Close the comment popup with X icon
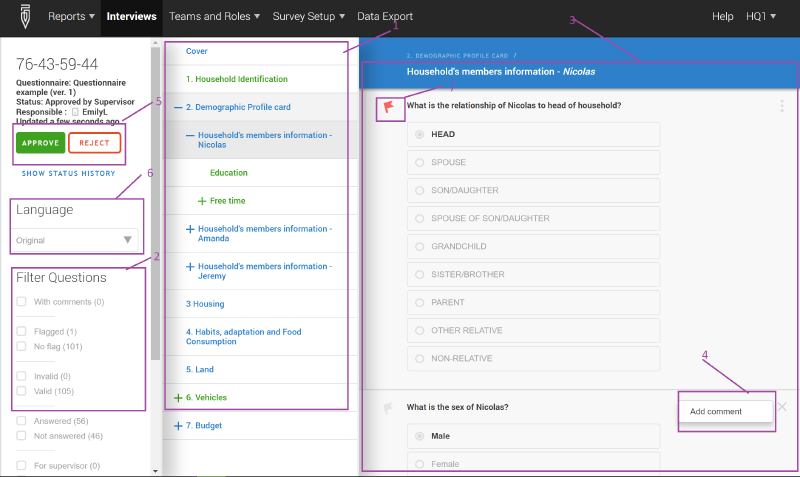 pos(782,407)
